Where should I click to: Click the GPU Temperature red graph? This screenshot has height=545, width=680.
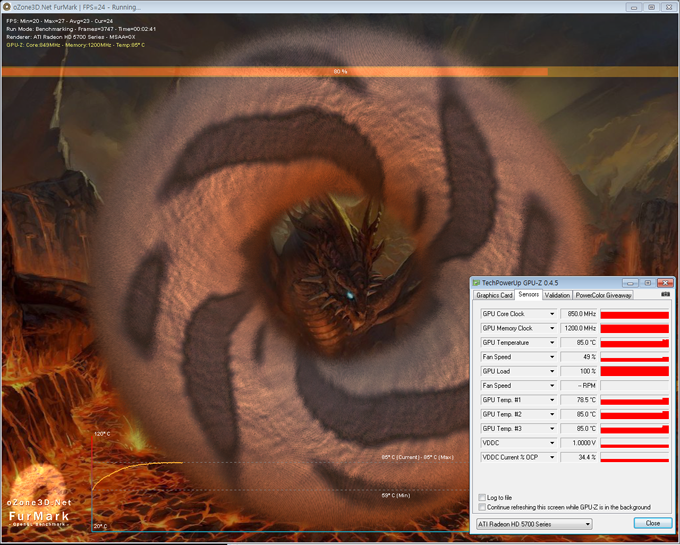pyautogui.click(x=634, y=343)
